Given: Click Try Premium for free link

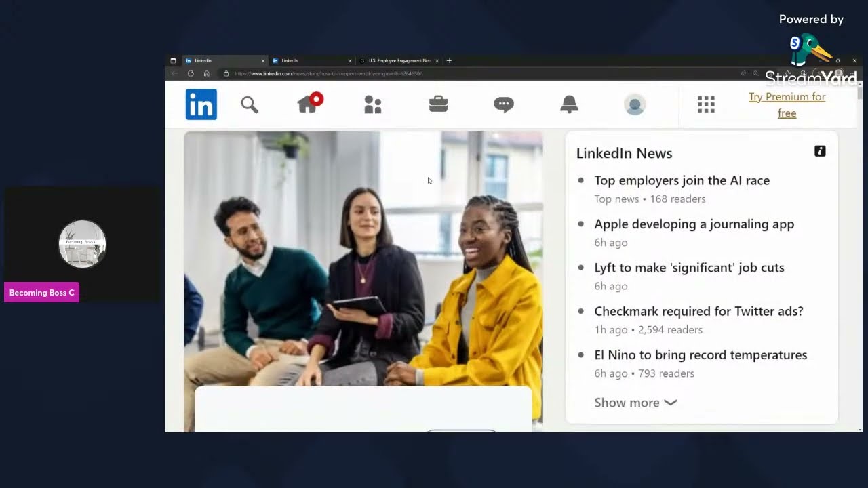Looking at the screenshot, I should pos(787,105).
